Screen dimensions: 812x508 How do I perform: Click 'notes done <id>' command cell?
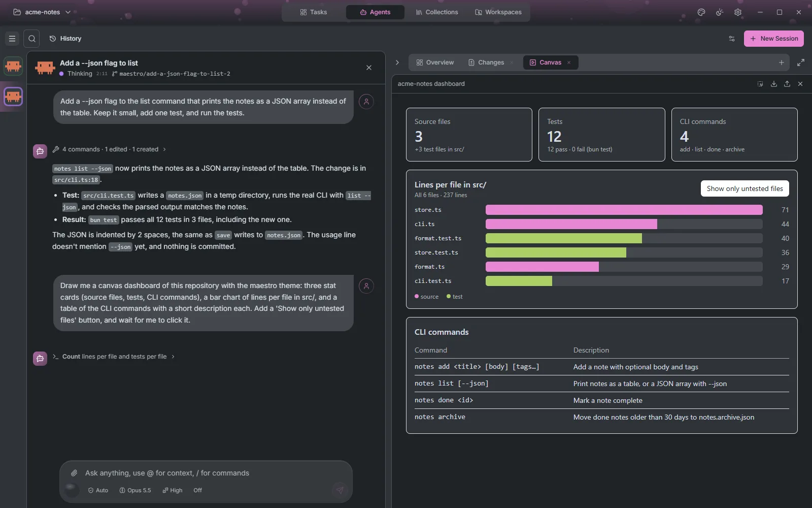[x=444, y=400]
